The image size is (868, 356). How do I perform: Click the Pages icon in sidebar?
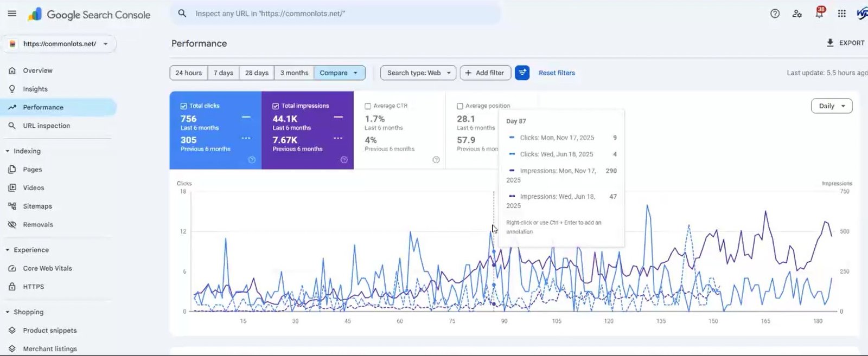12,170
